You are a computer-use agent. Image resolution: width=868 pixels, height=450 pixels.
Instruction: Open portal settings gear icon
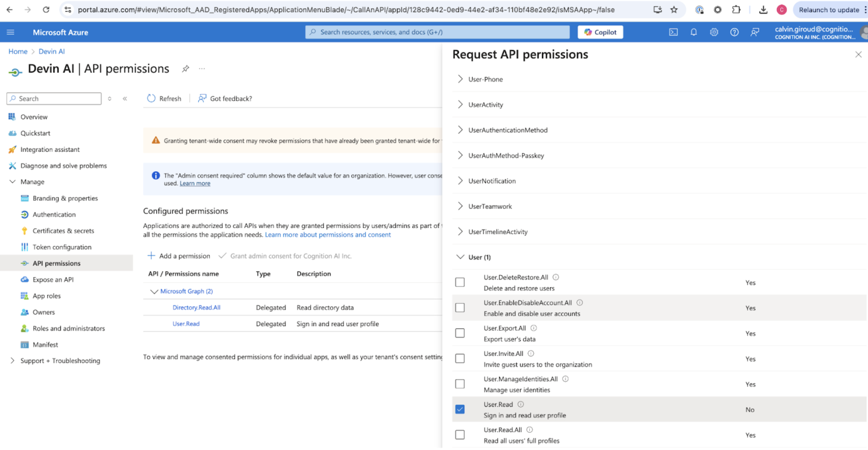click(714, 32)
